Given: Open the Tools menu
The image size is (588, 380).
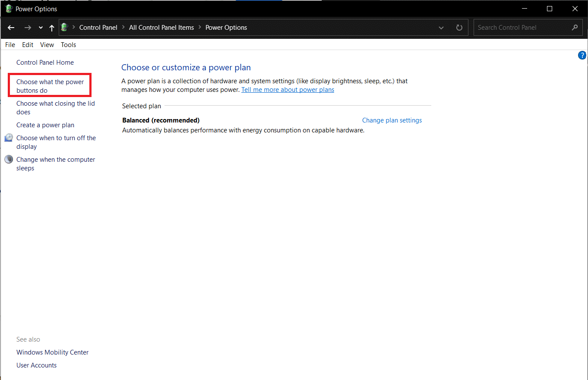Looking at the screenshot, I should pos(68,45).
